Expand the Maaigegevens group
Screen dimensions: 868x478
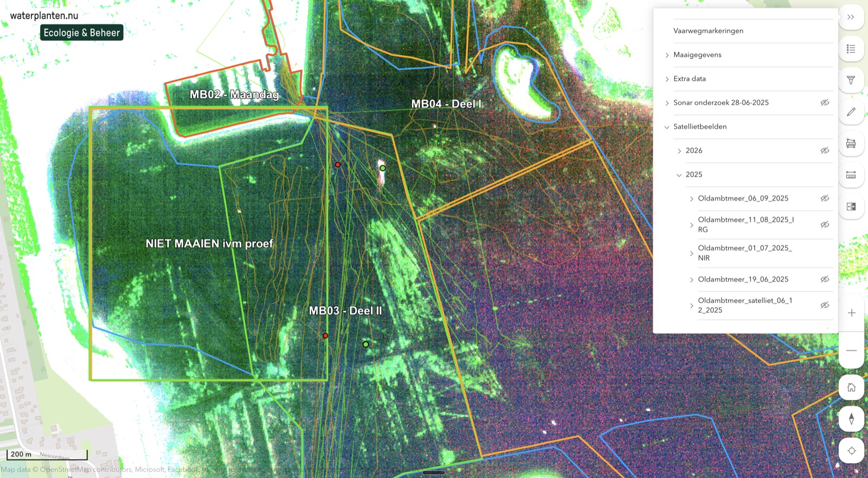[x=667, y=55]
